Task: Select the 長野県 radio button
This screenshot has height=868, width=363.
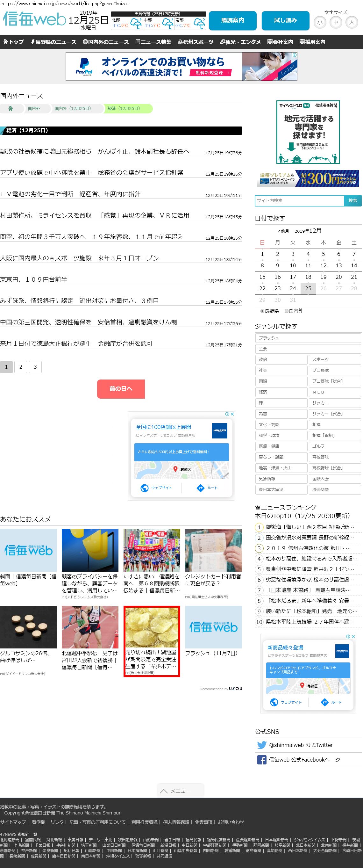Action: [262, 311]
